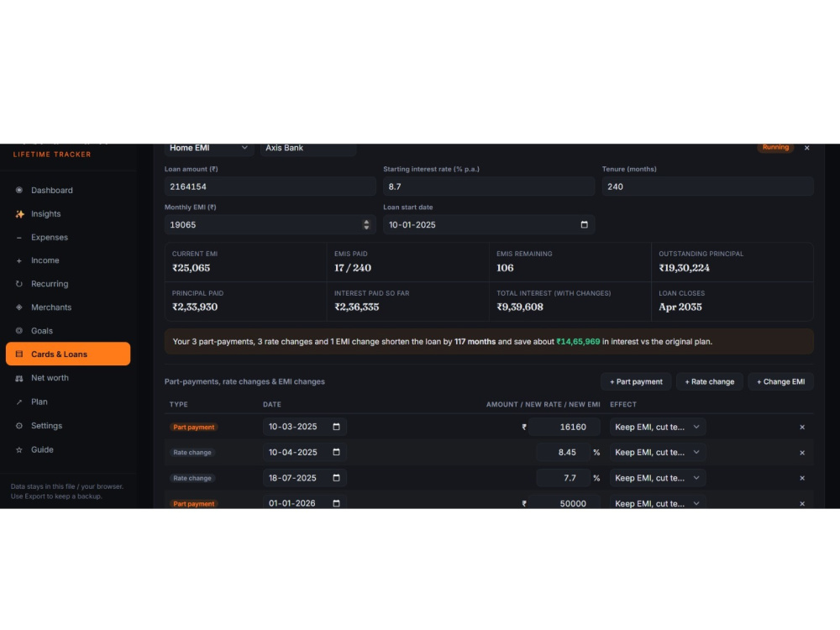The width and height of the screenshot is (840, 630).
Task: Click the Goals target icon
Action: 19,331
